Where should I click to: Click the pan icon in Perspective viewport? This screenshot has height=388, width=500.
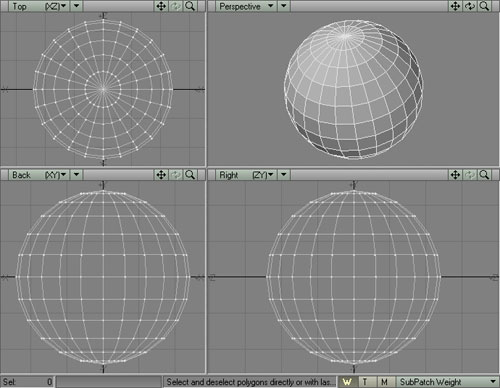[x=455, y=6]
